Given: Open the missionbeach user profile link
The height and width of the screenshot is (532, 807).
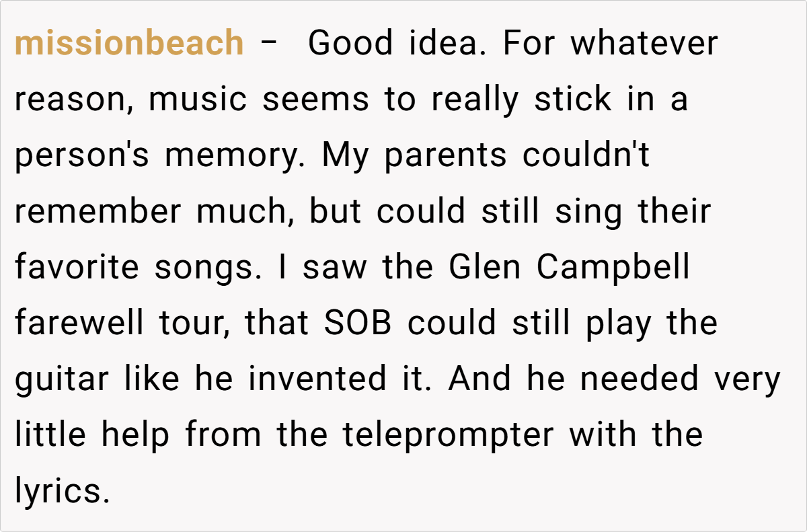Looking at the screenshot, I should click(x=129, y=44).
